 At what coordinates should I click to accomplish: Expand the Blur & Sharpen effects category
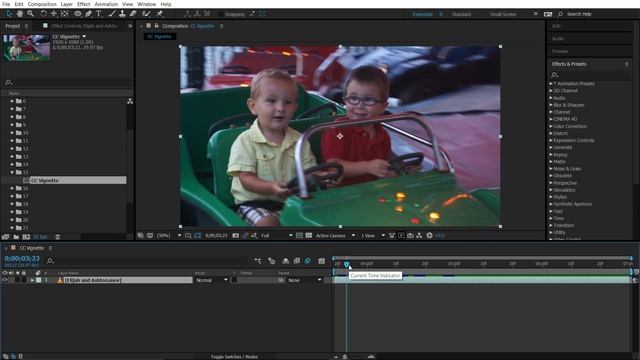(x=551, y=105)
